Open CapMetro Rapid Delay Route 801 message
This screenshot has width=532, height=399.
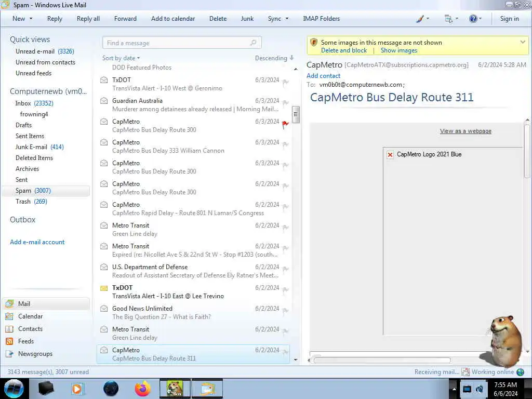coord(193,209)
